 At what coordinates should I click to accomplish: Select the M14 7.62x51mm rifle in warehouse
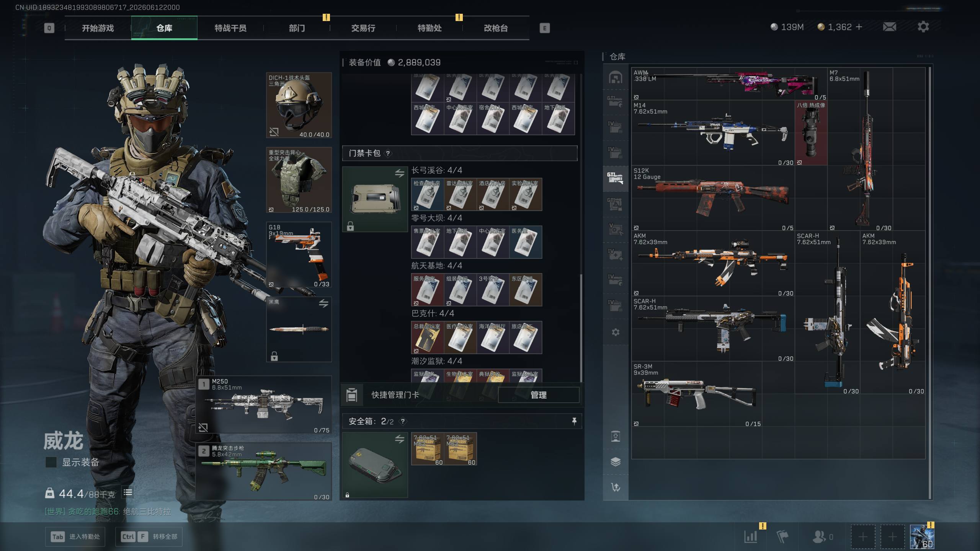click(713, 133)
